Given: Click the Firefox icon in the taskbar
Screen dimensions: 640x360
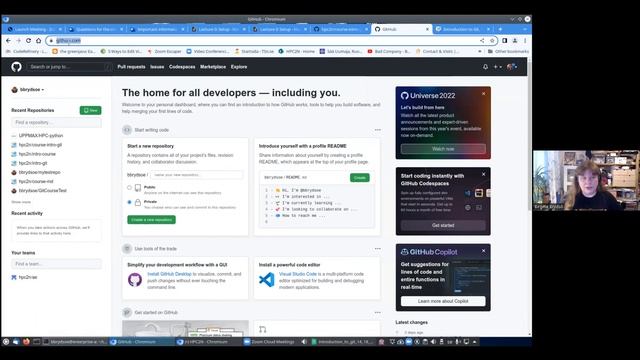Looking at the screenshot, I should [x=26, y=342].
